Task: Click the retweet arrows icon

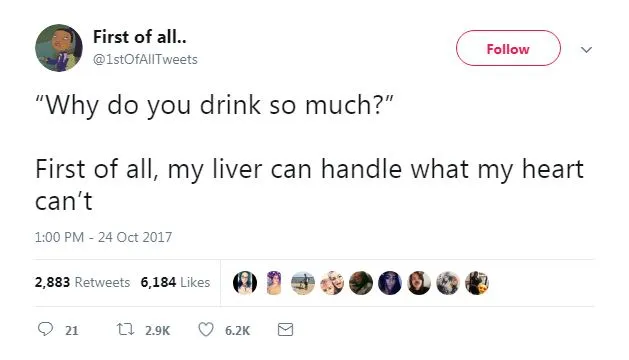Action: pos(125,330)
